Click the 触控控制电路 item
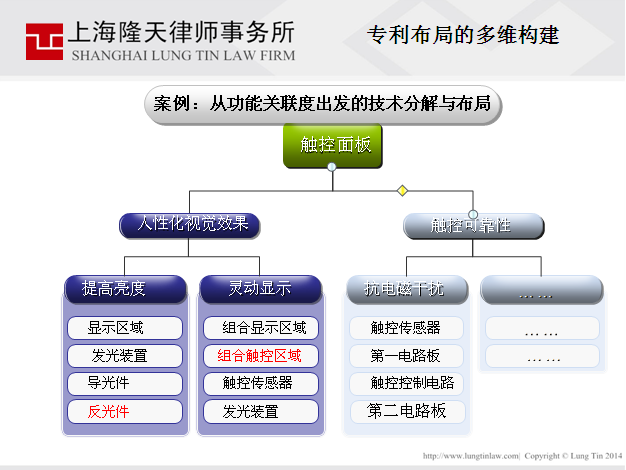Image resolution: width=626 pixels, height=470 pixels. tap(406, 383)
